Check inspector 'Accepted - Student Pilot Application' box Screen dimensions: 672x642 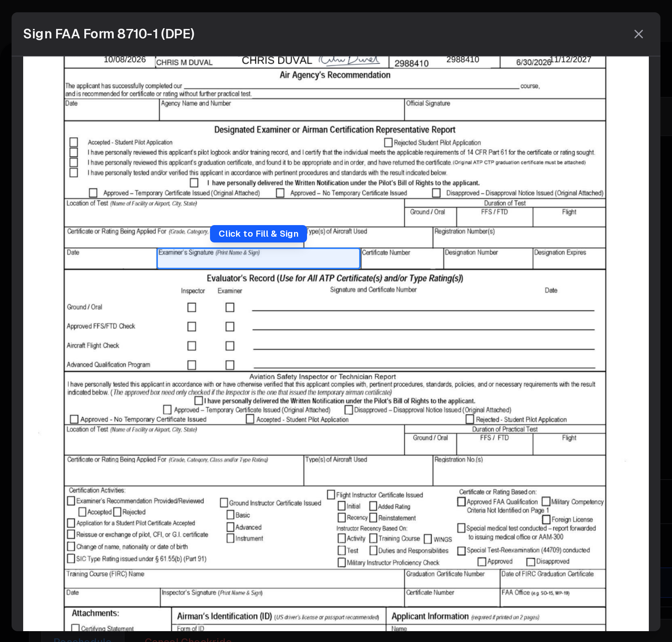click(x=250, y=419)
